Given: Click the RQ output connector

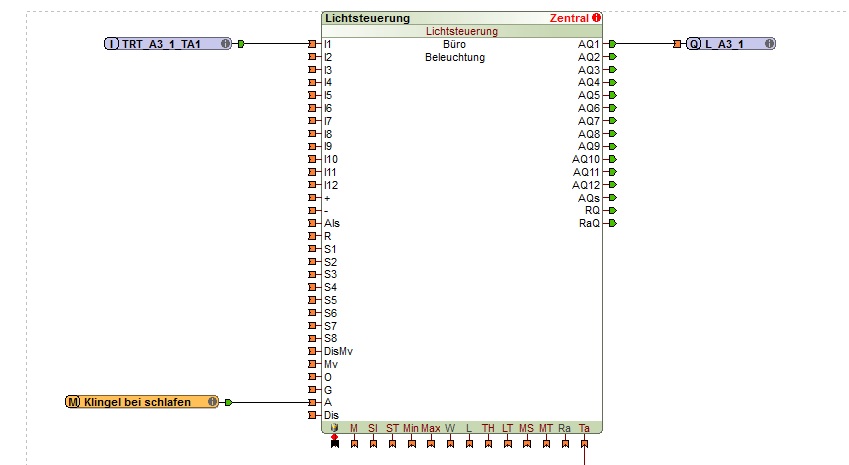Looking at the screenshot, I should tap(612, 211).
